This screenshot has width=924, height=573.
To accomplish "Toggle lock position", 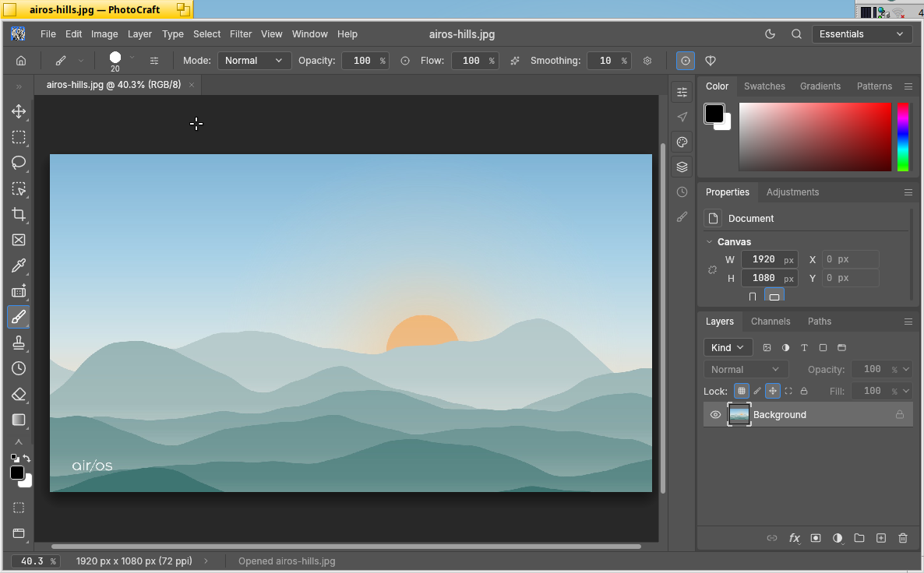I will pos(773,391).
